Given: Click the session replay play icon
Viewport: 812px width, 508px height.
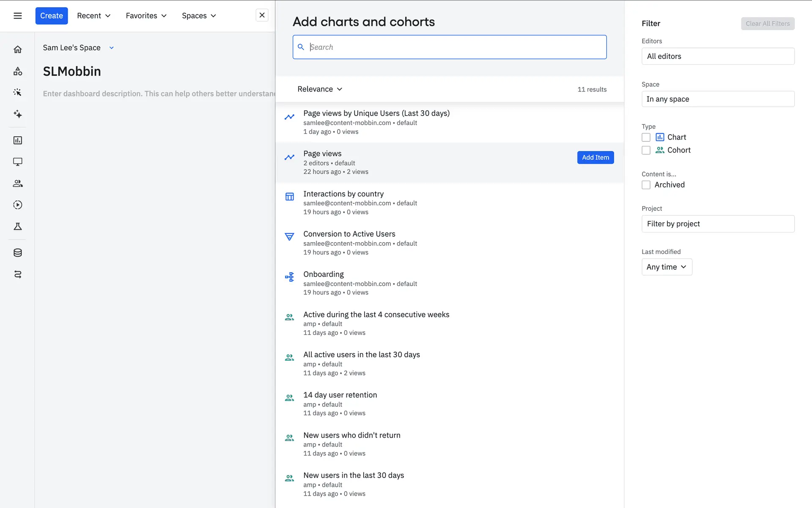Looking at the screenshot, I should pyautogui.click(x=17, y=205).
